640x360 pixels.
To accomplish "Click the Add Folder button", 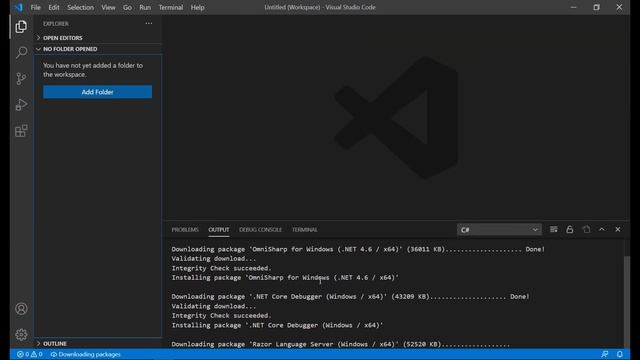I will point(98,92).
